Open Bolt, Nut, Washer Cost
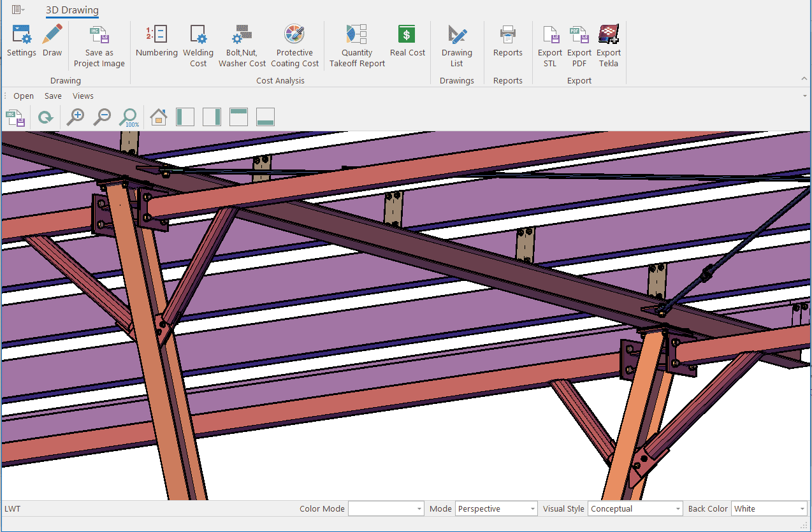This screenshot has width=812, height=532. click(x=242, y=47)
